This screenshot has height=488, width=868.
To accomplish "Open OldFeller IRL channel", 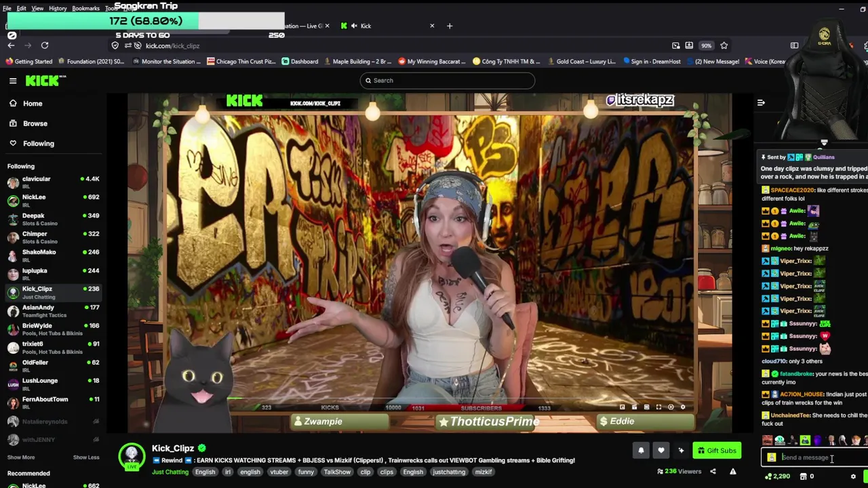I will pyautogui.click(x=53, y=366).
